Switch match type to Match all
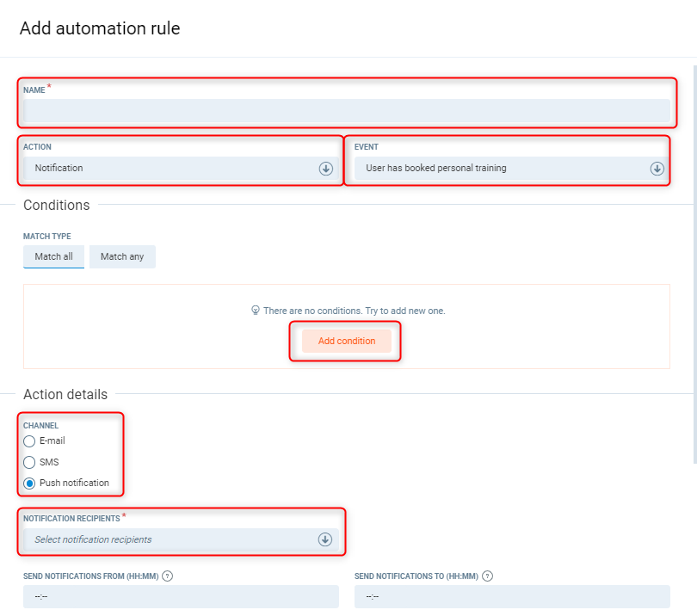This screenshot has width=697, height=616. (x=53, y=256)
